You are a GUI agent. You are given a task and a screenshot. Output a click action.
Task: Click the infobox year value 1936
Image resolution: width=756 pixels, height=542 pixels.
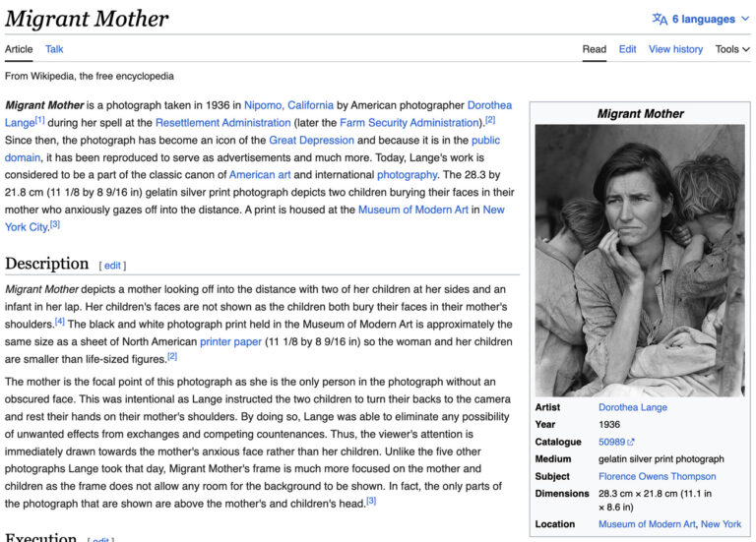pos(609,424)
